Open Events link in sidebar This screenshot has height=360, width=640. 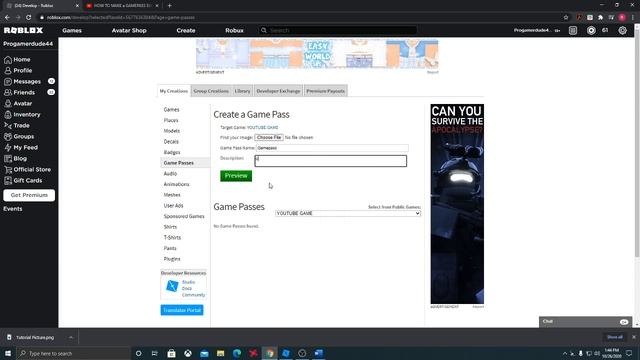[13, 209]
